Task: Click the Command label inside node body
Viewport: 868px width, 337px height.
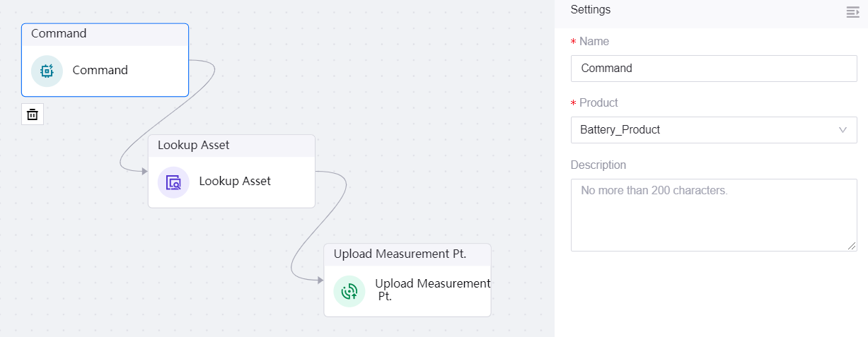Action: [x=100, y=71]
